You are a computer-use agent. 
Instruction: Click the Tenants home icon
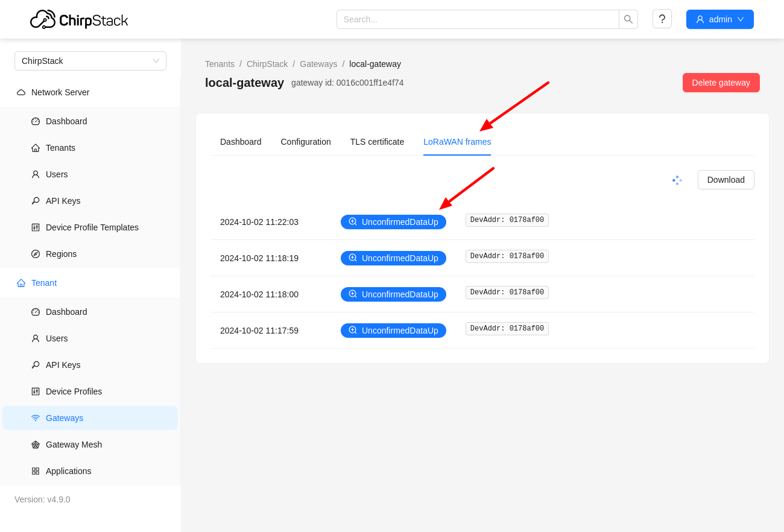click(x=36, y=148)
